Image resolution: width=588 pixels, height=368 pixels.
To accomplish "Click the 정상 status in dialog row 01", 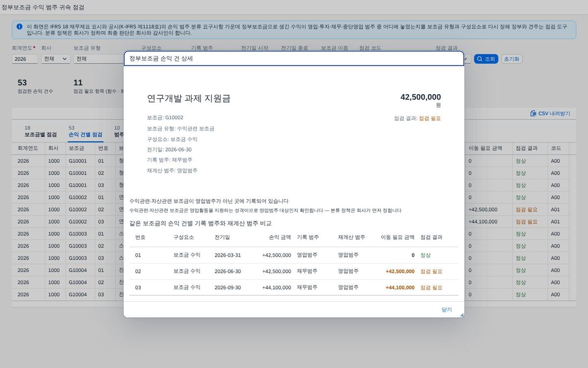I will tap(425, 255).
